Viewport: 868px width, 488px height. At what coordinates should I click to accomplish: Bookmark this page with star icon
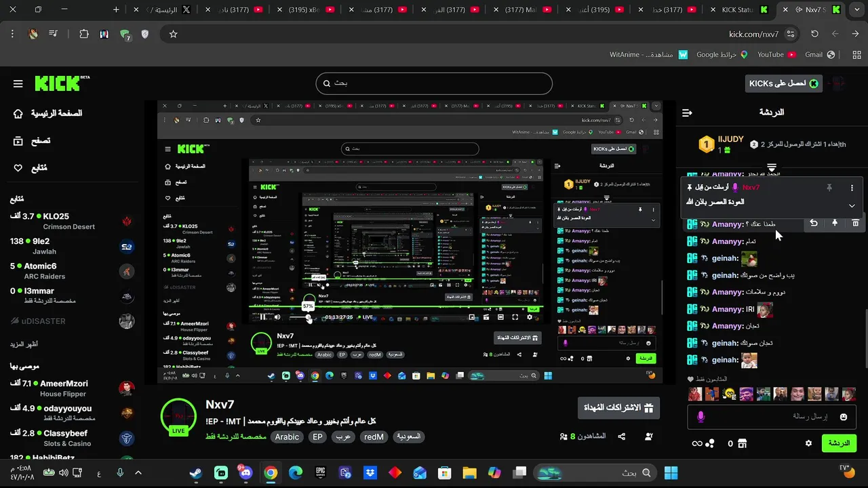click(x=173, y=34)
